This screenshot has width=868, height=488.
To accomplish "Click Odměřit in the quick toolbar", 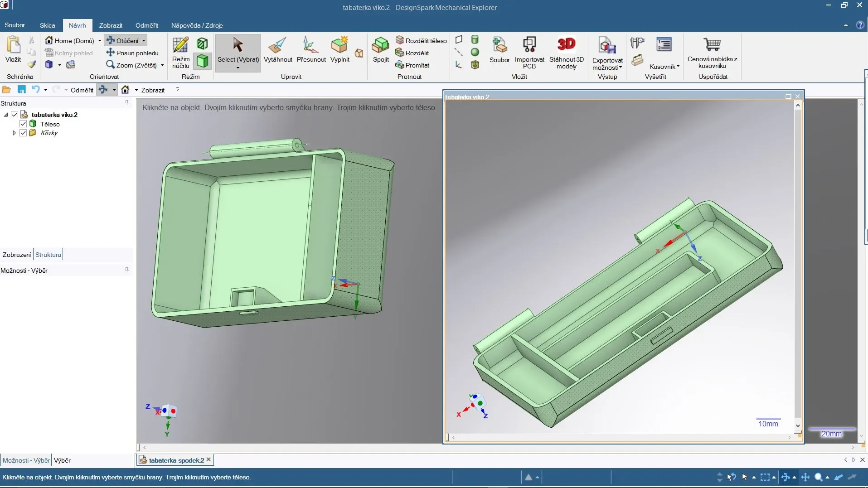I will pos(82,90).
